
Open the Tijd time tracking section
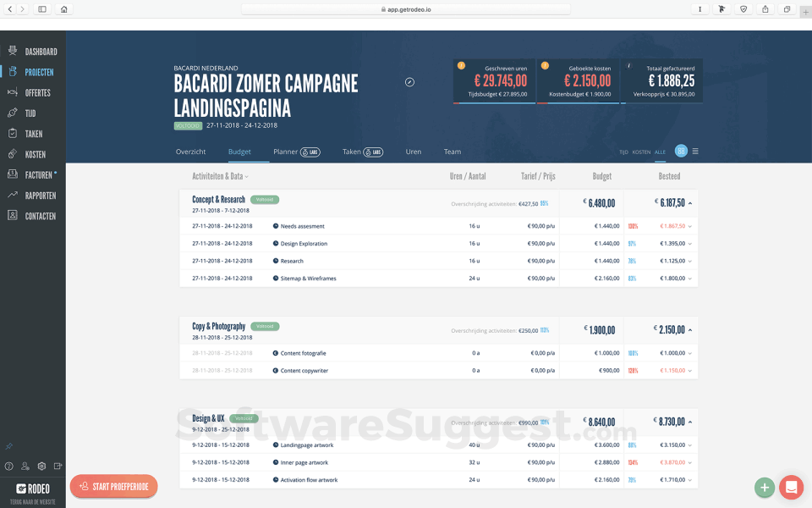click(x=22, y=113)
